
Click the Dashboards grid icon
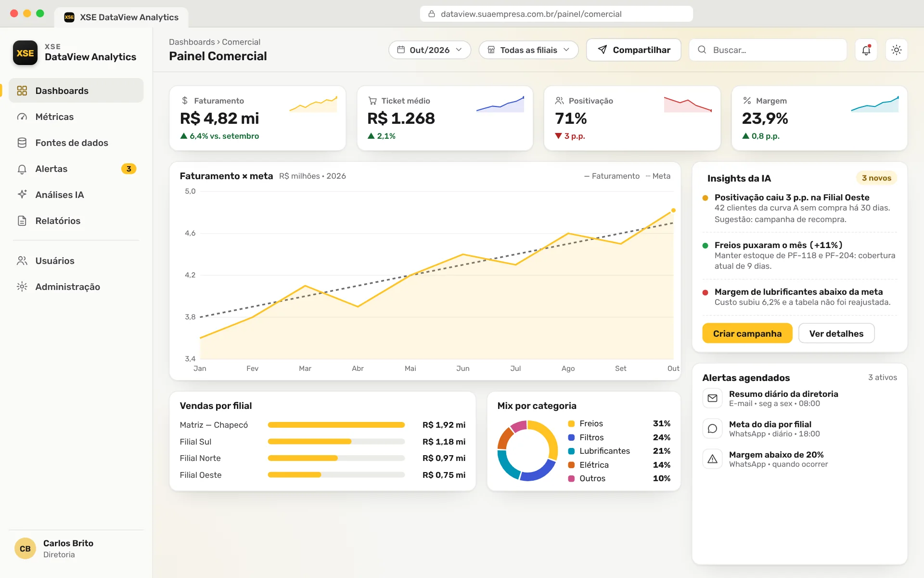pyautogui.click(x=22, y=91)
